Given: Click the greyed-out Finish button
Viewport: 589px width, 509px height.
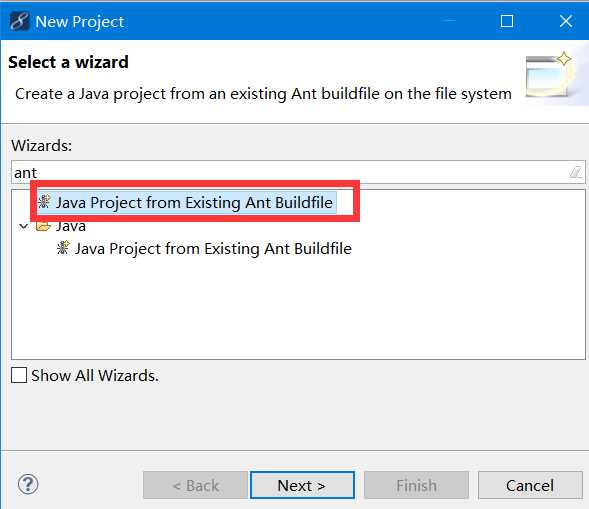Looking at the screenshot, I should (416, 485).
